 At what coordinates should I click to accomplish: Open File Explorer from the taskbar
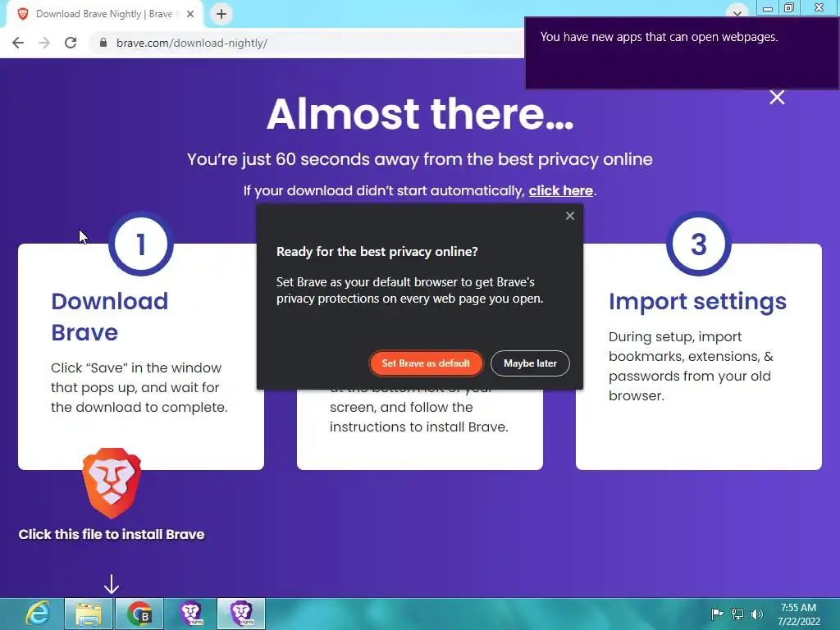coord(89,614)
